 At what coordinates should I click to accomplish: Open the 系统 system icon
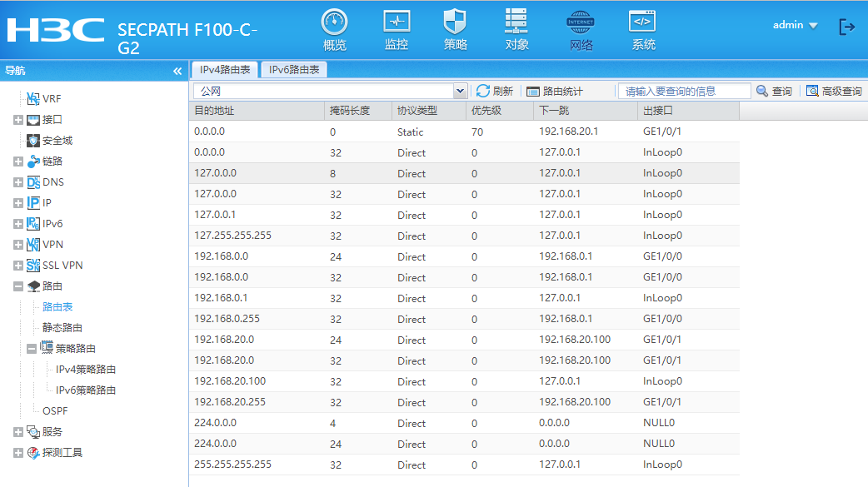point(643,22)
